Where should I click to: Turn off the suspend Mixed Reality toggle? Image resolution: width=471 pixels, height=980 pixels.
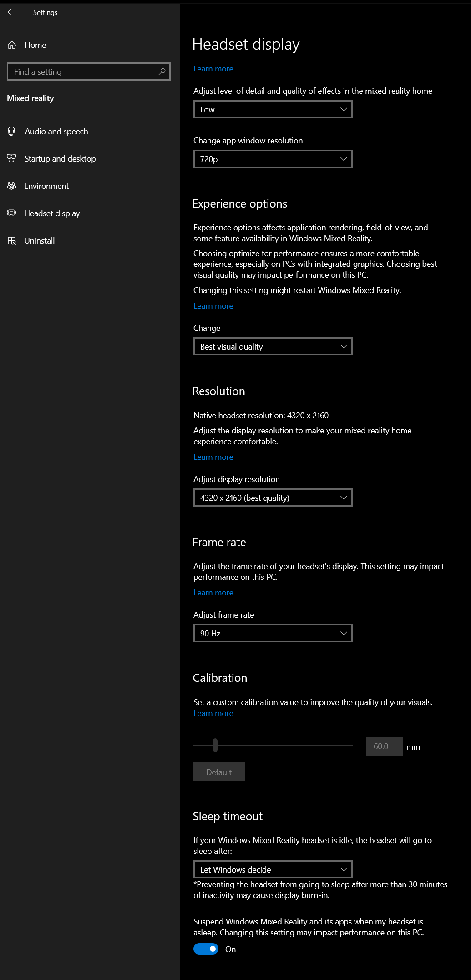click(206, 949)
